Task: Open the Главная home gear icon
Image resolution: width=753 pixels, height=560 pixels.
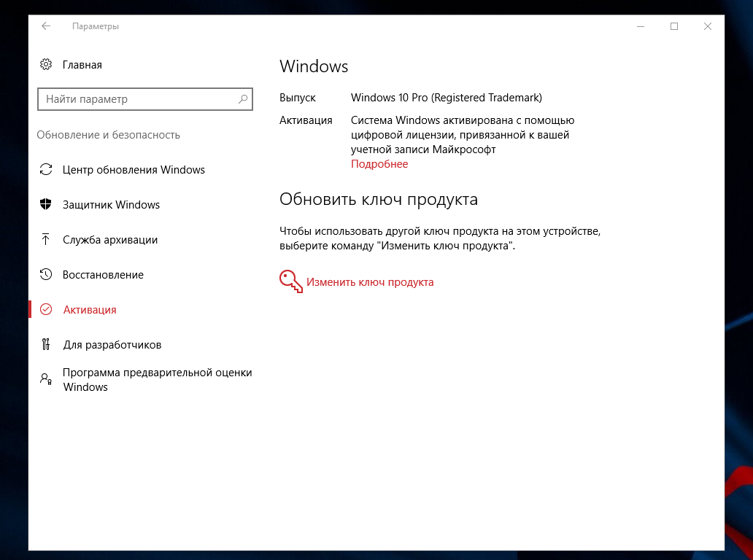Action: 46,64
